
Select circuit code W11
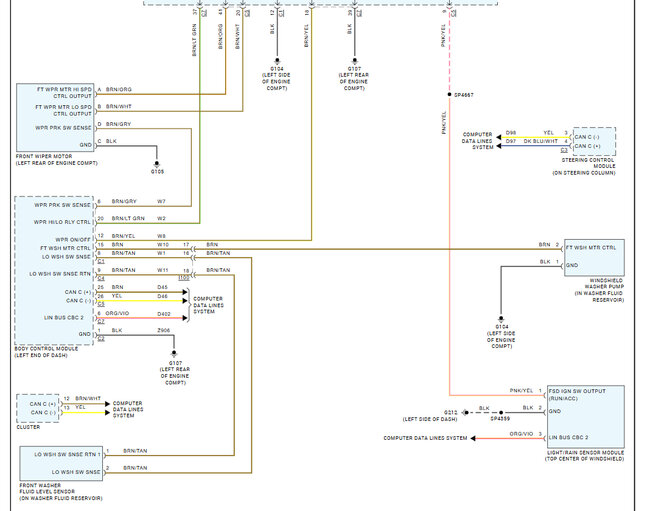163,270
